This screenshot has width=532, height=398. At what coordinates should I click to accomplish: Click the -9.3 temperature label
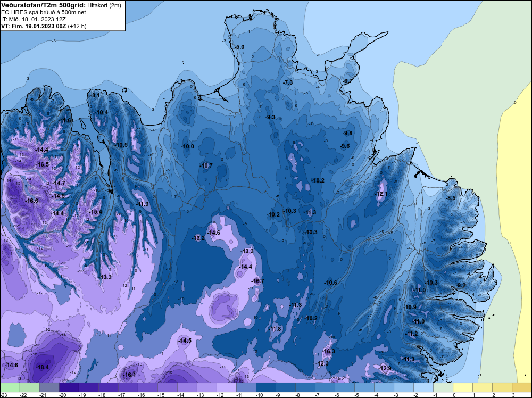click(270, 117)
